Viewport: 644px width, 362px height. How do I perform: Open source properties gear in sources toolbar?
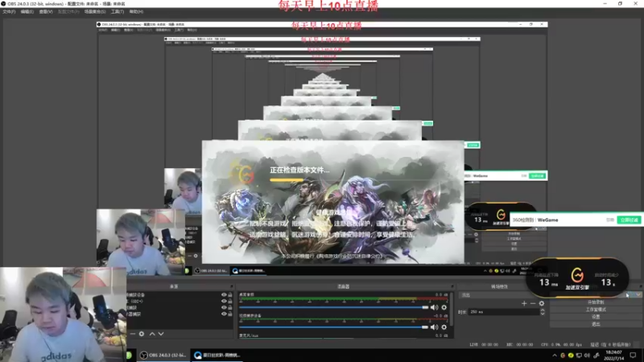click(142, 334)
